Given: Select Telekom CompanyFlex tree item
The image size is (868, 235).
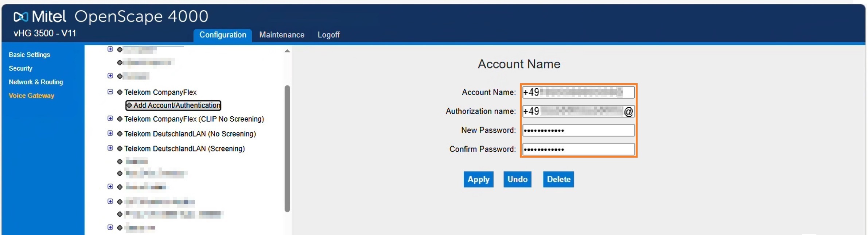Looking at the screenshot, I should click(160, 92).
